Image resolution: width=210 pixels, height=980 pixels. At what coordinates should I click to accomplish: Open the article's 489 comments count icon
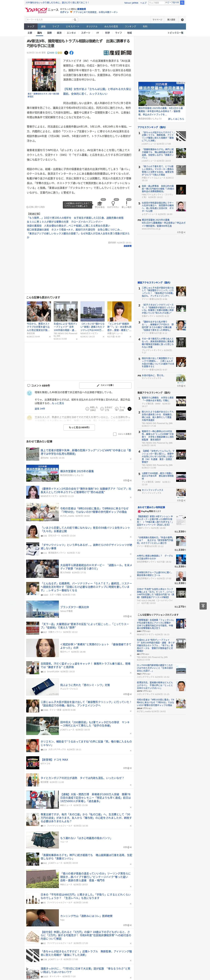(x=50, y=53)
